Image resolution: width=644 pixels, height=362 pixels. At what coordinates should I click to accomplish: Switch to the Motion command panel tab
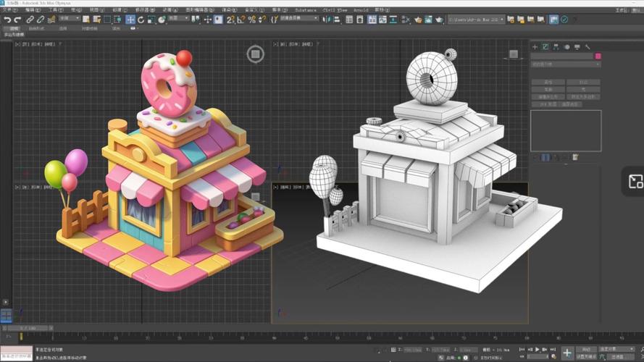tap(566, 47)
